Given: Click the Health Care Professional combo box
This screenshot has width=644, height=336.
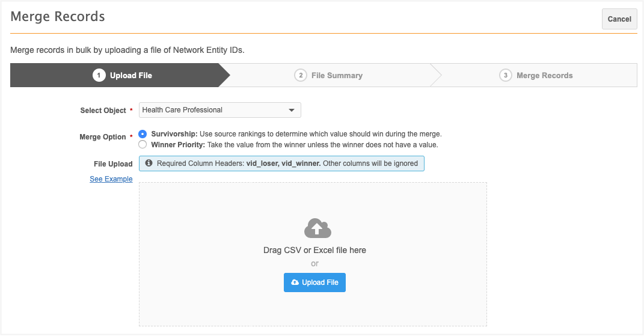Looking at the screenshot, I should [213, 111].
